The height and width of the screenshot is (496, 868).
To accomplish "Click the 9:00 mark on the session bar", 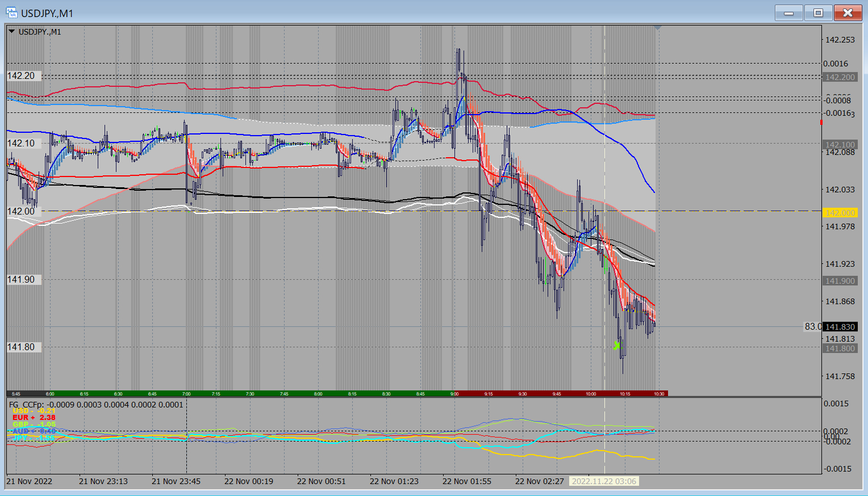I will tap(454, 394).
